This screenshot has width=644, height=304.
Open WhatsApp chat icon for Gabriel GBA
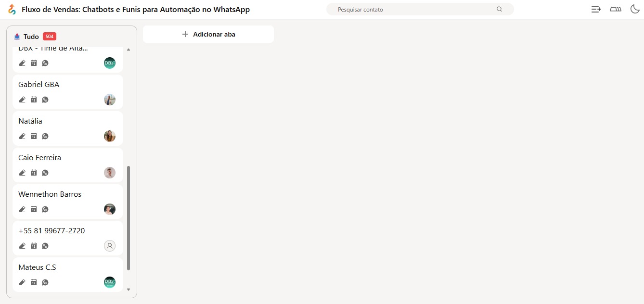pyautogui.click(x=45, y=100)
